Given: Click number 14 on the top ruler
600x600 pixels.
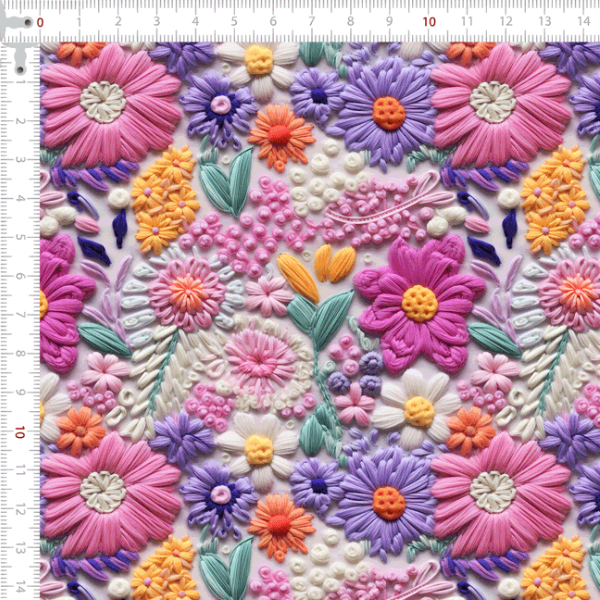Looking at the screenshot, I should point(584,21).
